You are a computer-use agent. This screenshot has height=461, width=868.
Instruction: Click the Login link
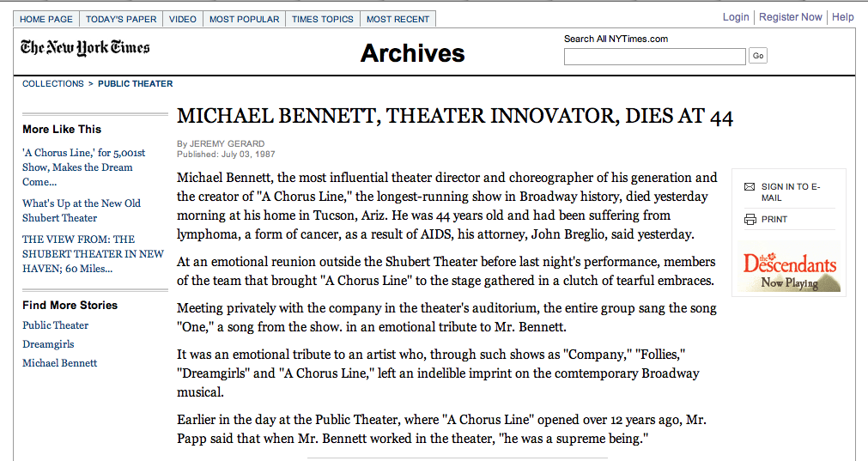pos(736,17)
